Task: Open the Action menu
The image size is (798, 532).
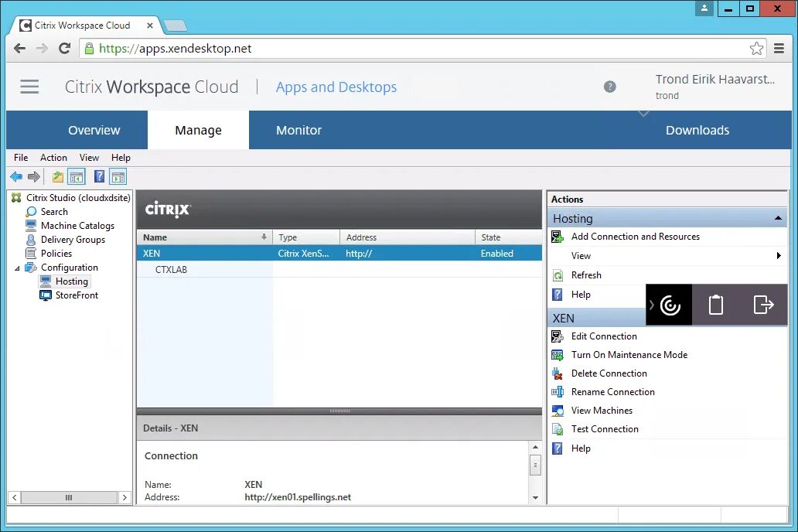Action: tap(53, 158)
